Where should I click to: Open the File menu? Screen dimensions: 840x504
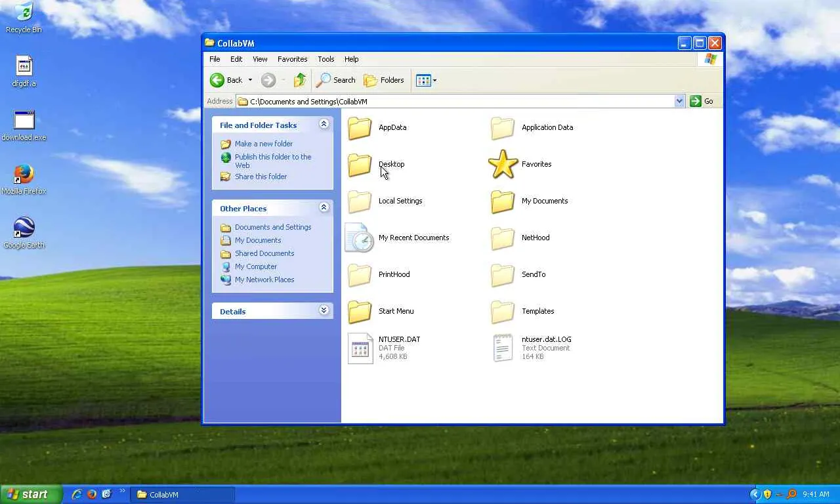[x=215, y=59]
